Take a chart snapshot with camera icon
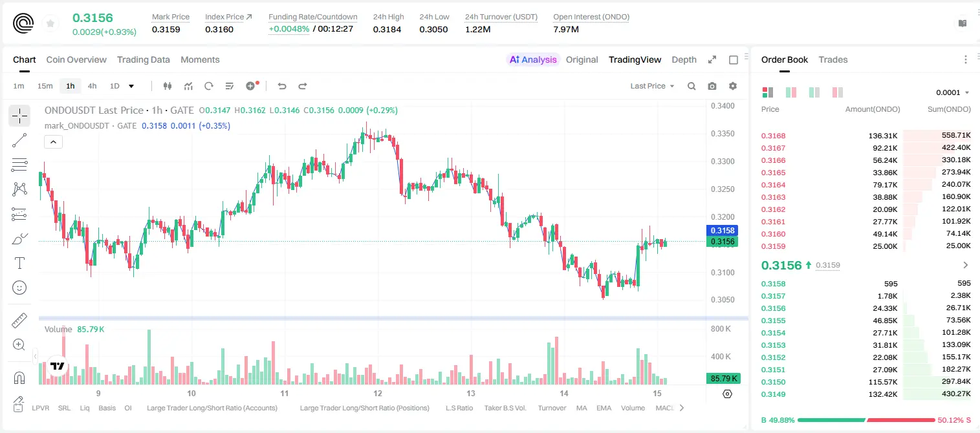The height and width of the screenshot is (433, 980). click(x=712, y=86)
